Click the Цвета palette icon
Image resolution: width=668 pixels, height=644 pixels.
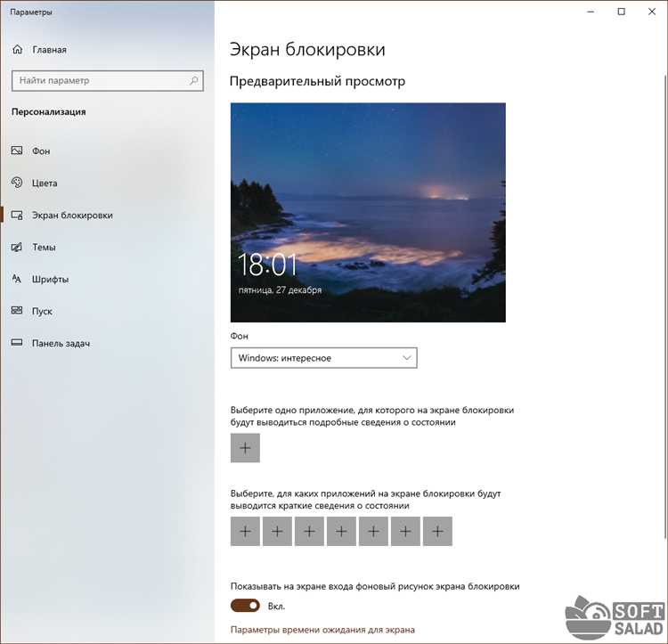tap(17, 183)
